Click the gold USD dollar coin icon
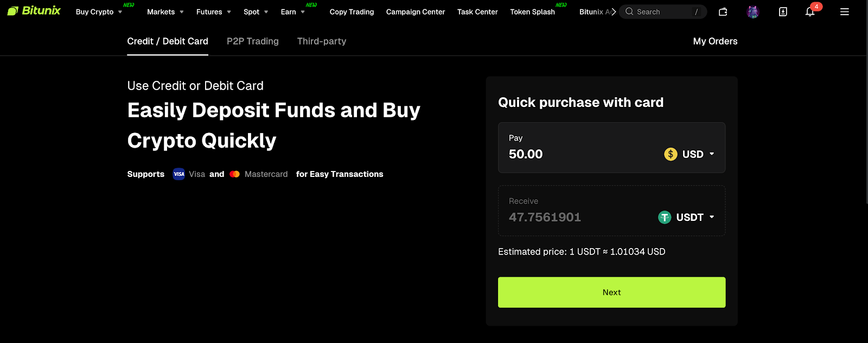Image resolution: width=868 pixels, height=343 pixels. [670, 154]
